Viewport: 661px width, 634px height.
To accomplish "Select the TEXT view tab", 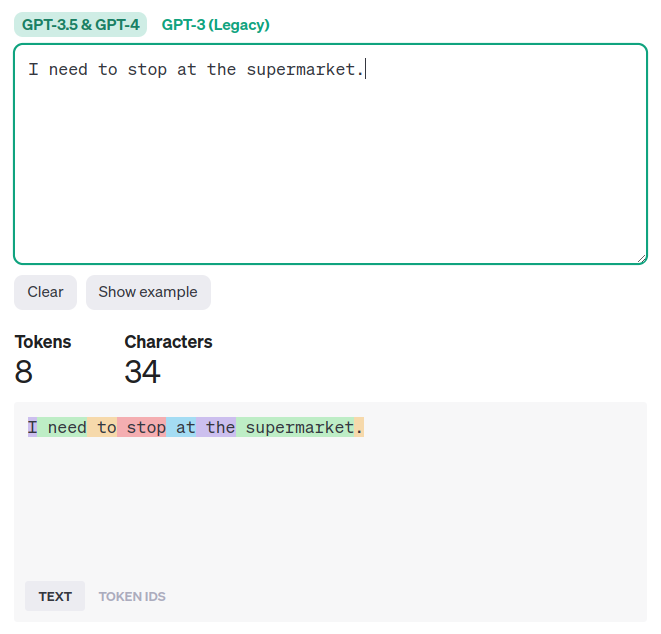I will 55,596.
